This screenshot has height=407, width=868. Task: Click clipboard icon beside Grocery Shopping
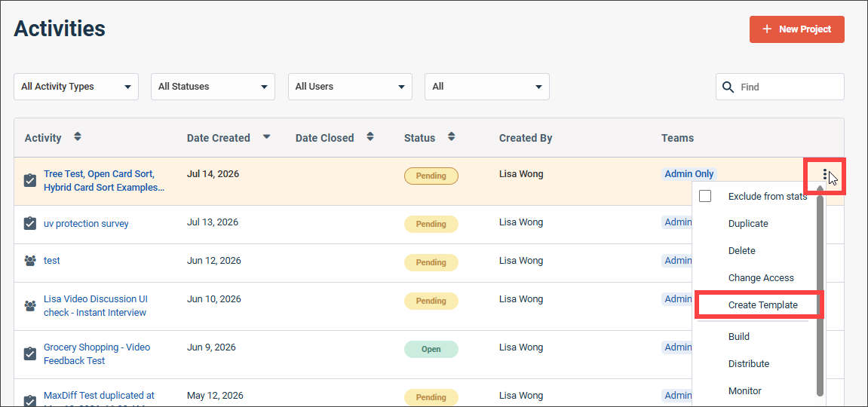pos(30,353)
